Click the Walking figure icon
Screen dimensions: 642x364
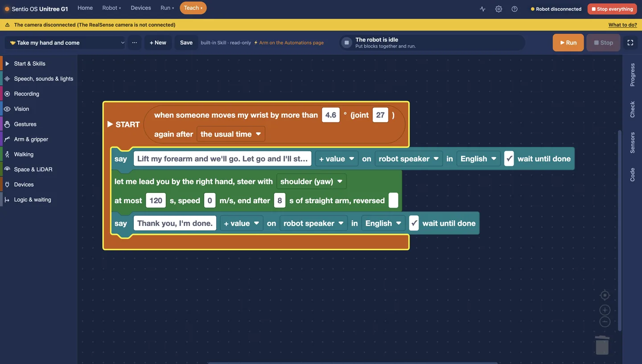click(x=7, y=155)
